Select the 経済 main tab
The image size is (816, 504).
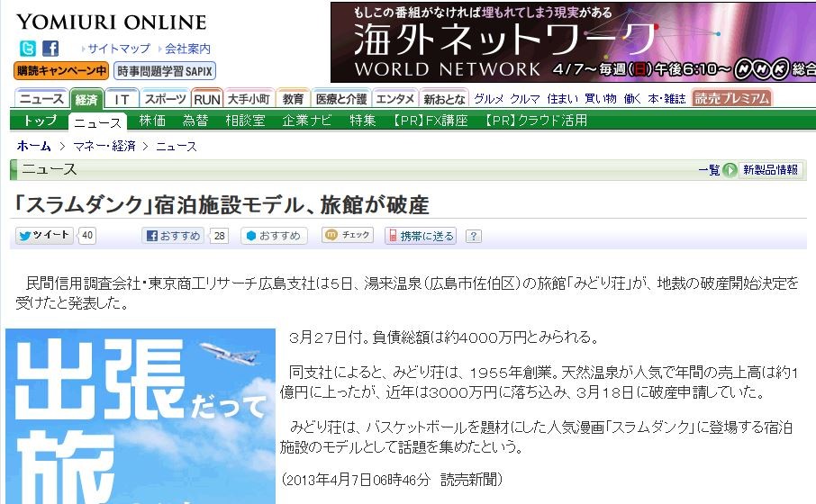(86, 99)
